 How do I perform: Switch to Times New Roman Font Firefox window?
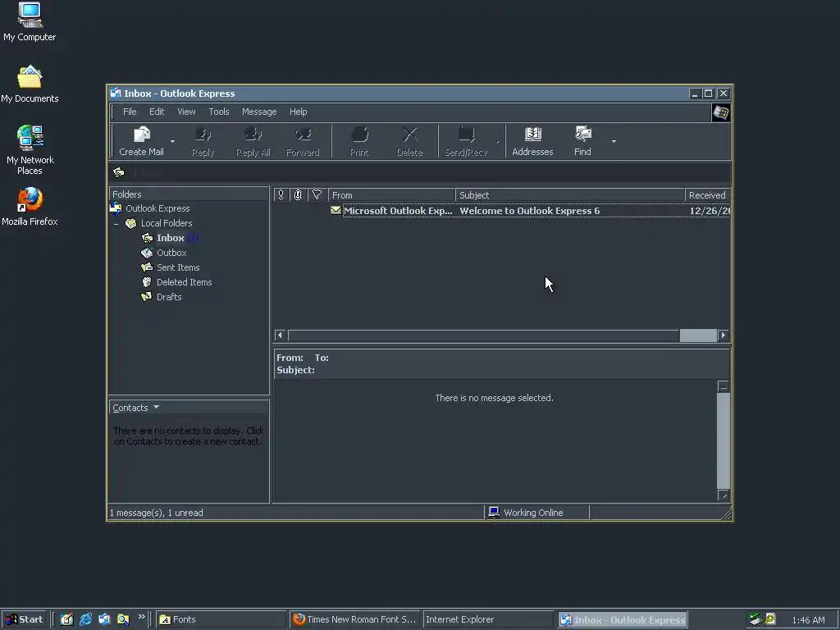[x=355, y=619]
